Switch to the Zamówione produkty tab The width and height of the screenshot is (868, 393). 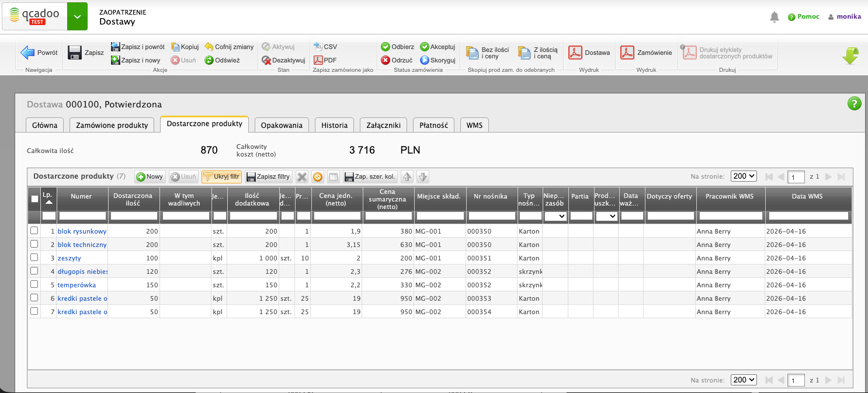(112, 125)
